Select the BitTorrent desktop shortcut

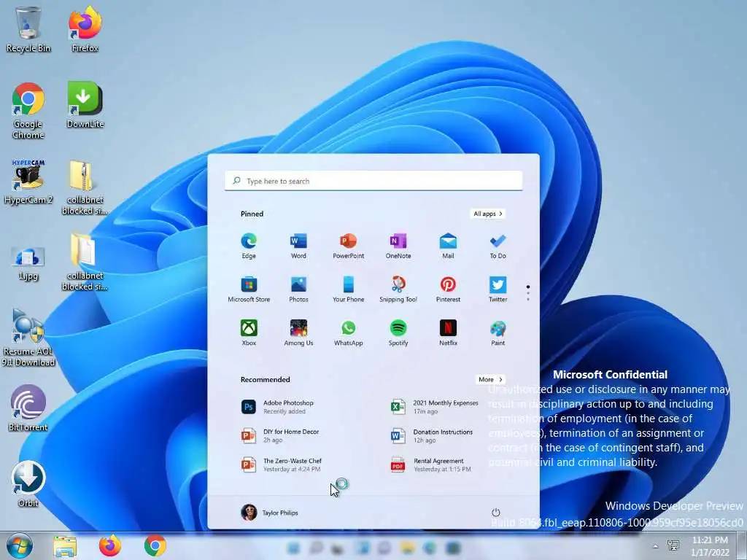tap(28, 408)
